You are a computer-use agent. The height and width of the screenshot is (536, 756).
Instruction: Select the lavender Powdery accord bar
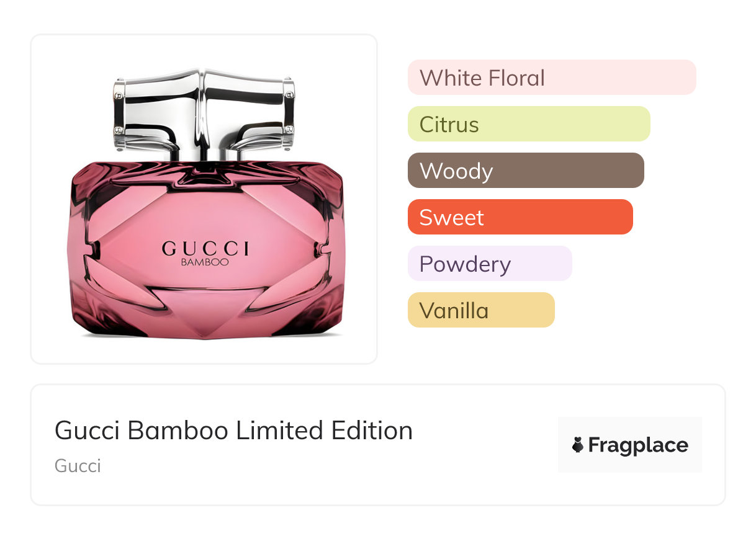(x=489, y=264)
